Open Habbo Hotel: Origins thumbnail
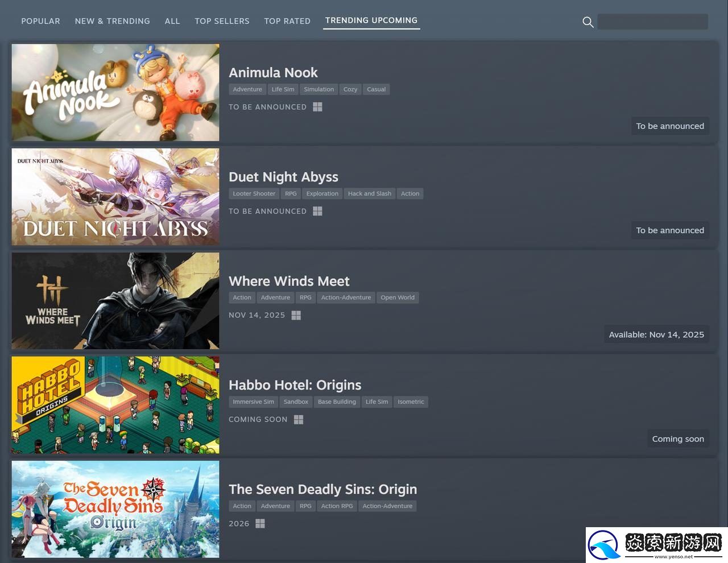 click(x=115, y=405)
